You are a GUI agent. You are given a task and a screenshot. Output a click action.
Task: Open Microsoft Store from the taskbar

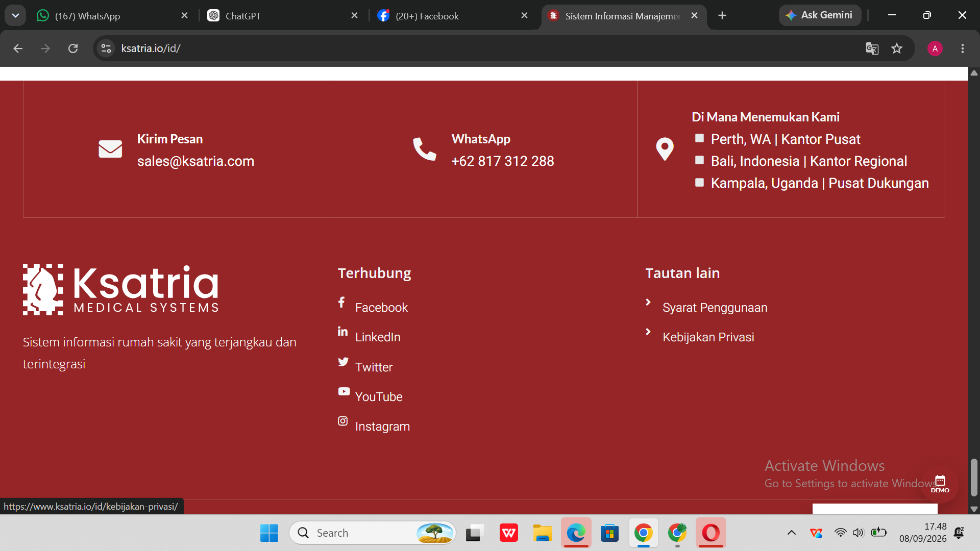(x=610, y=533)
